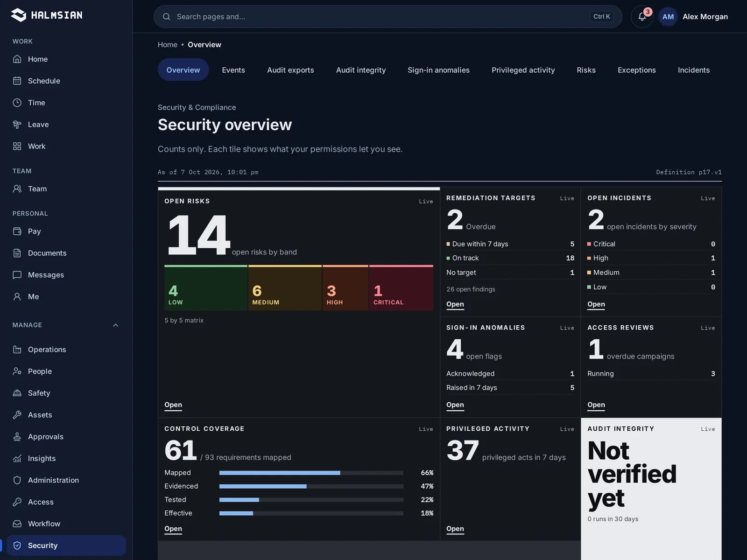Switch to the Audit exports tab
The height and width of the screenshot is (560, 747).
(290, 70)
